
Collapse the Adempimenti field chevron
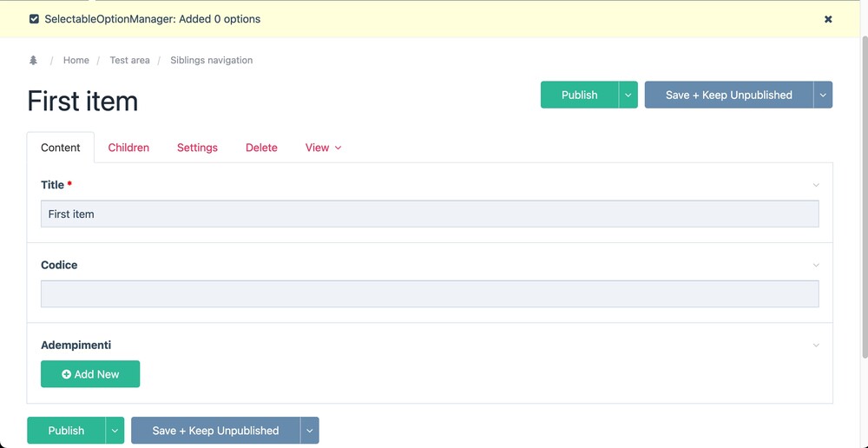point(816,346)
